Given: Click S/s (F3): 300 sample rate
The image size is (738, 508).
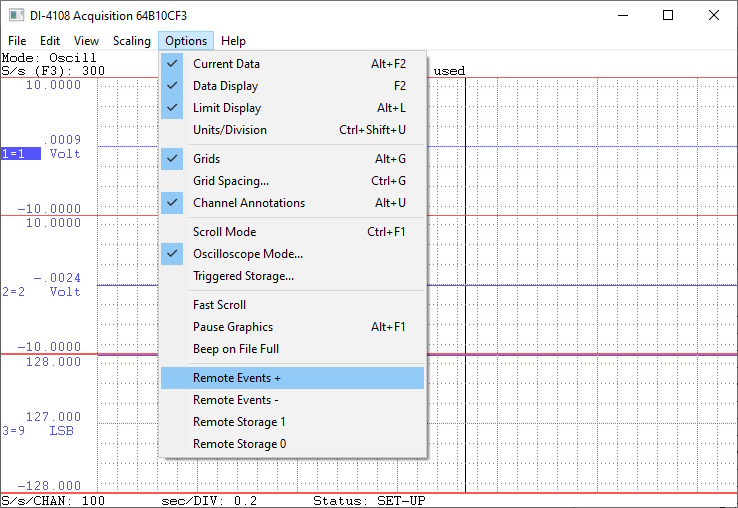Looking at the screenshot, I should point(53,71).
